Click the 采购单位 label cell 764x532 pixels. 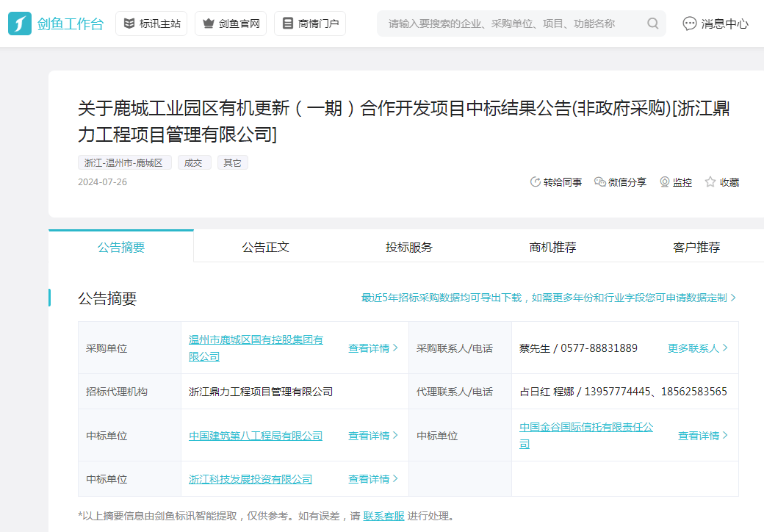coord(129,348)
